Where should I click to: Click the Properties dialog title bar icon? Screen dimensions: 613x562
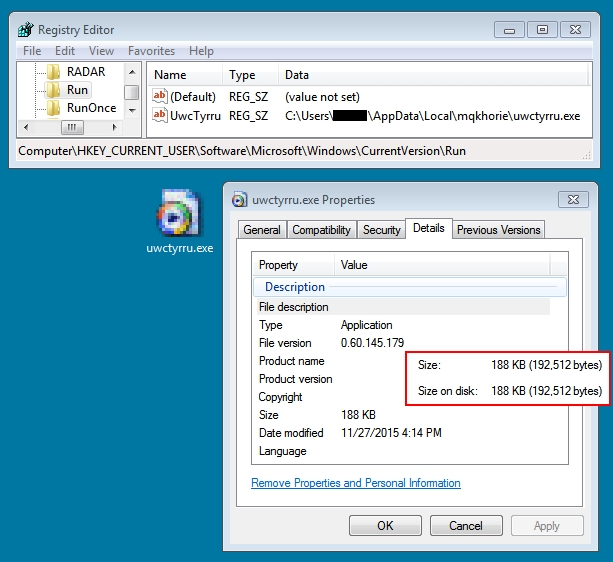point(239,200)
